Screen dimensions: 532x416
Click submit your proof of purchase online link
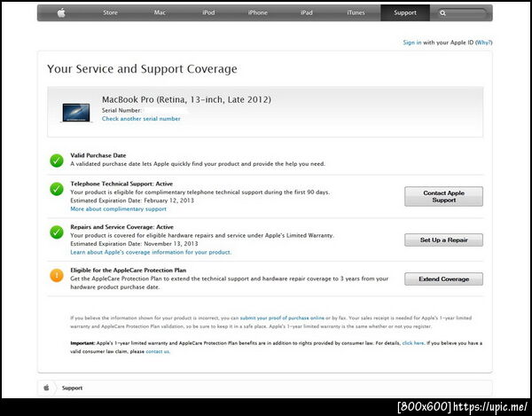(x=282, y=318)
